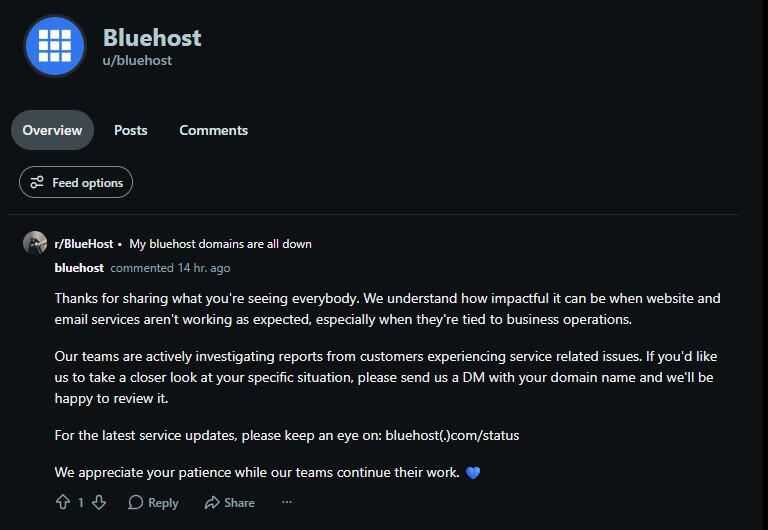Screen dimensions: 768x530
Task: Open the three-dot more options menu
Action: pos(287,502)
